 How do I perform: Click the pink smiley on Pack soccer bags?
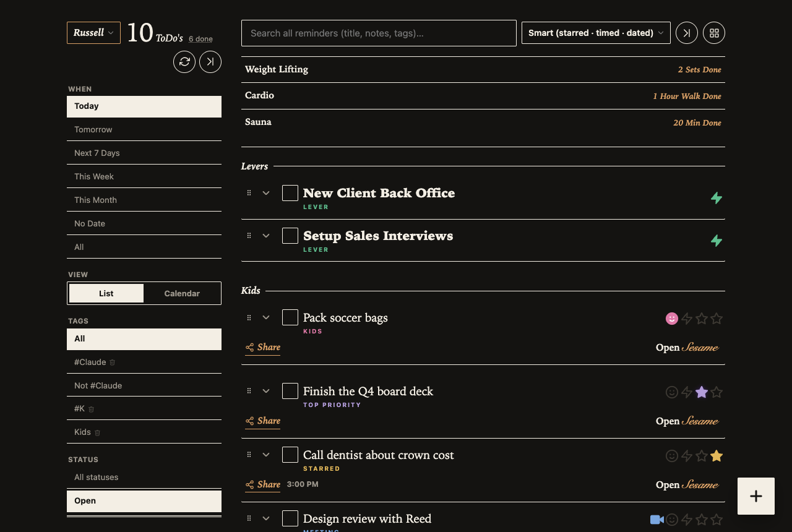pos(672,319)
